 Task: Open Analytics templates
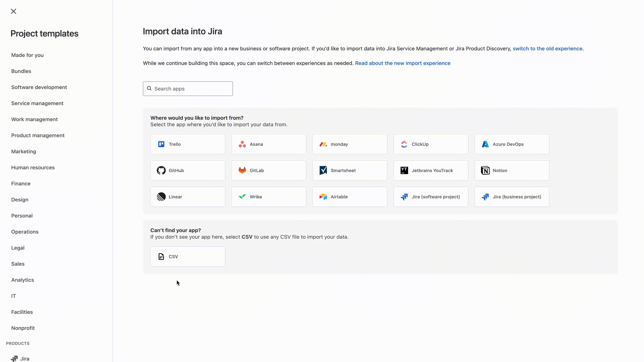[23, 280]
